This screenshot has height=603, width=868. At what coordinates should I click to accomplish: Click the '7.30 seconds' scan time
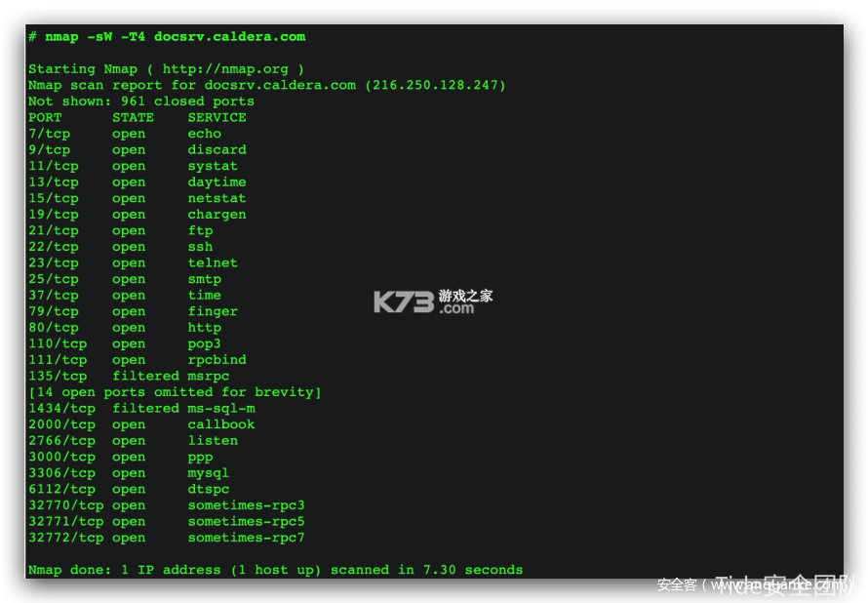[x=473, y=570]
